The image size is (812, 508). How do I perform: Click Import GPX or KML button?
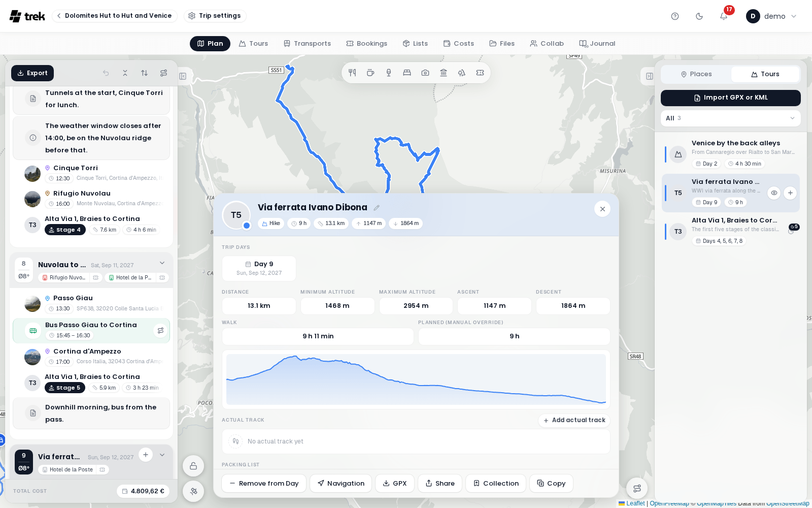731,98
